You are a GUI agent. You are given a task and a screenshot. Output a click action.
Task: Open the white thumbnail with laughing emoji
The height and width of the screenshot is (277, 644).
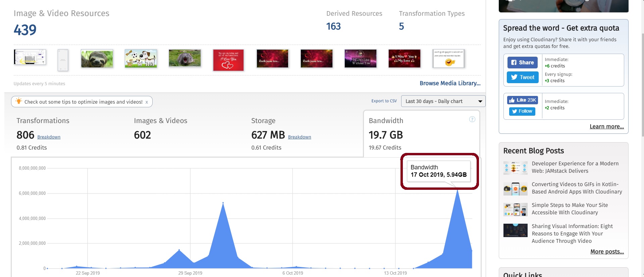coord(448,59)
